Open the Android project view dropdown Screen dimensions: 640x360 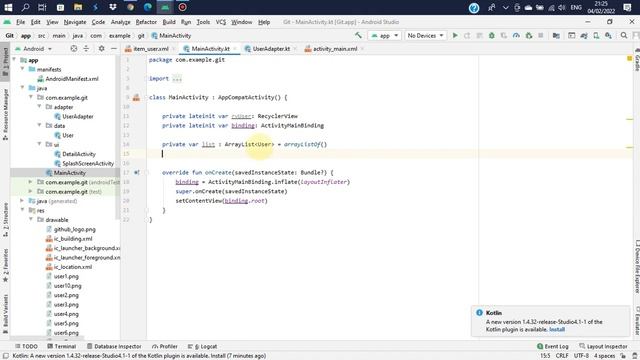pyautogui.click(x=34, y=49)
